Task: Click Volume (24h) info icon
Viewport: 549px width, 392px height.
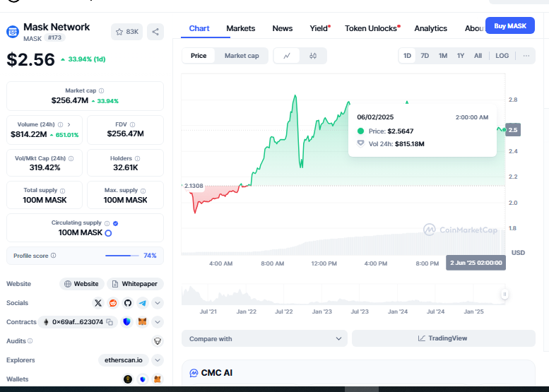Action: click(60, 124)
